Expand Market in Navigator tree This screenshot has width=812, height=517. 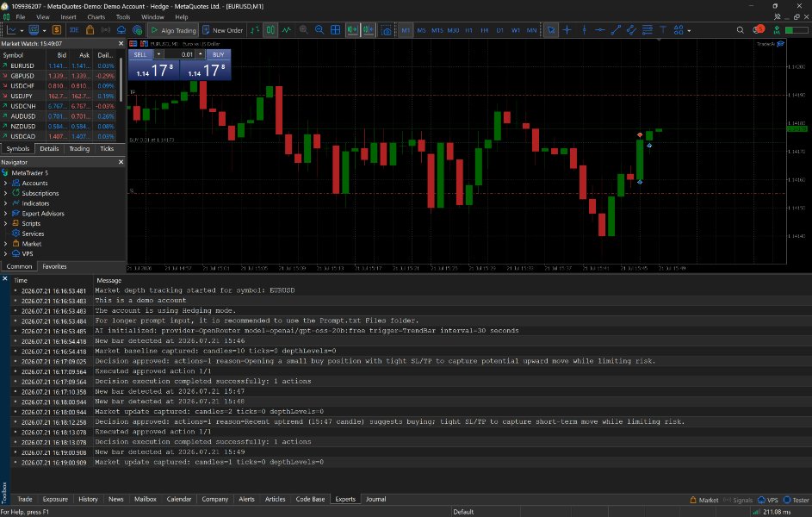click(5, 244)
